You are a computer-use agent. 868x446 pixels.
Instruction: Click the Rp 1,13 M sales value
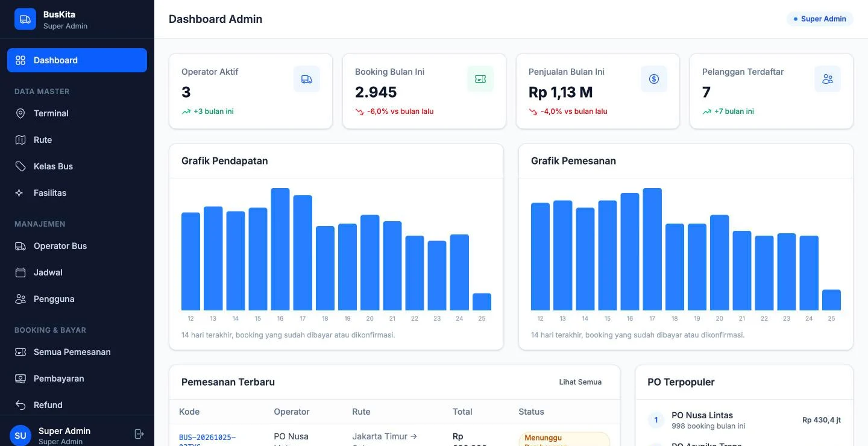561,92
